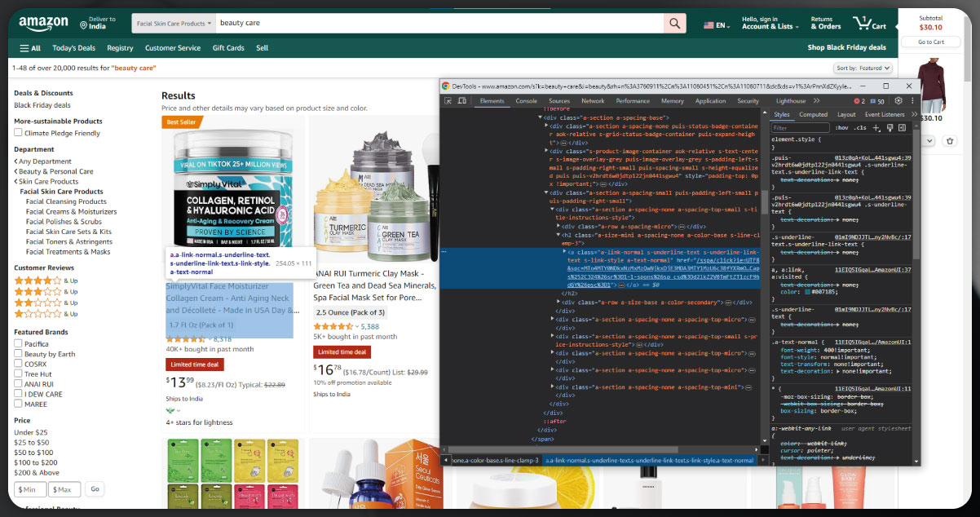Viewport: 980px width, 517px height.
Task: Expand the s-product-image-container div node
Action: coord(545,151)
